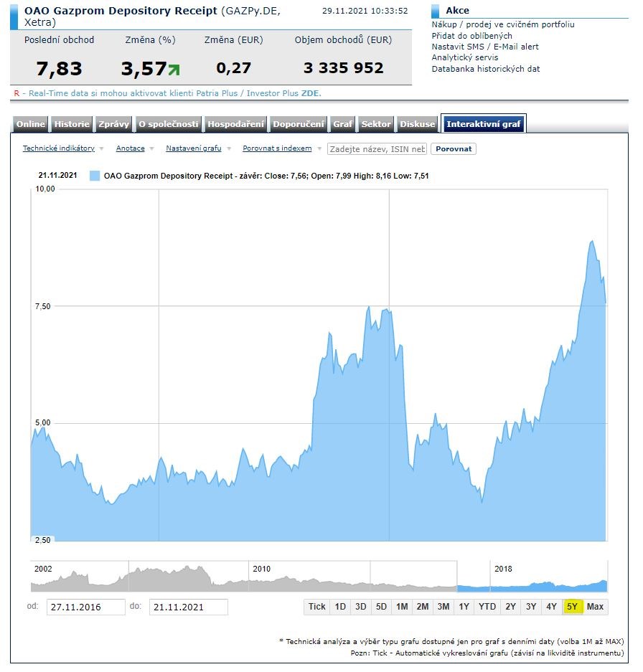Click the overview timeline range selector
The width and height of the screenshot is (643, 672).
pyautogui.click(x=532, y=576)
